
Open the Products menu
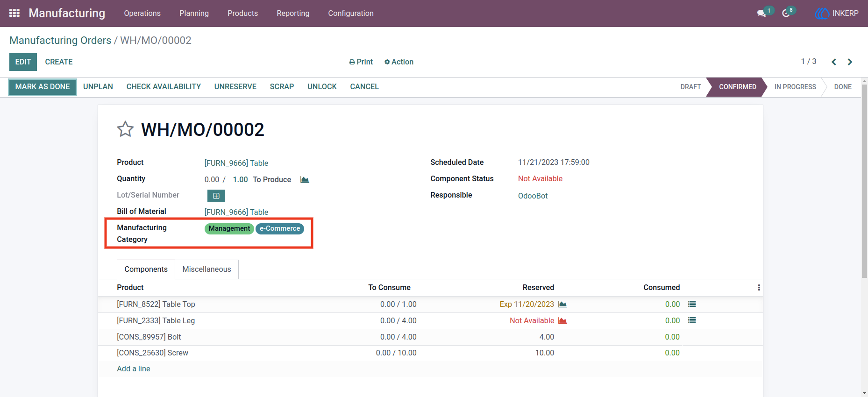coord(242,13)
